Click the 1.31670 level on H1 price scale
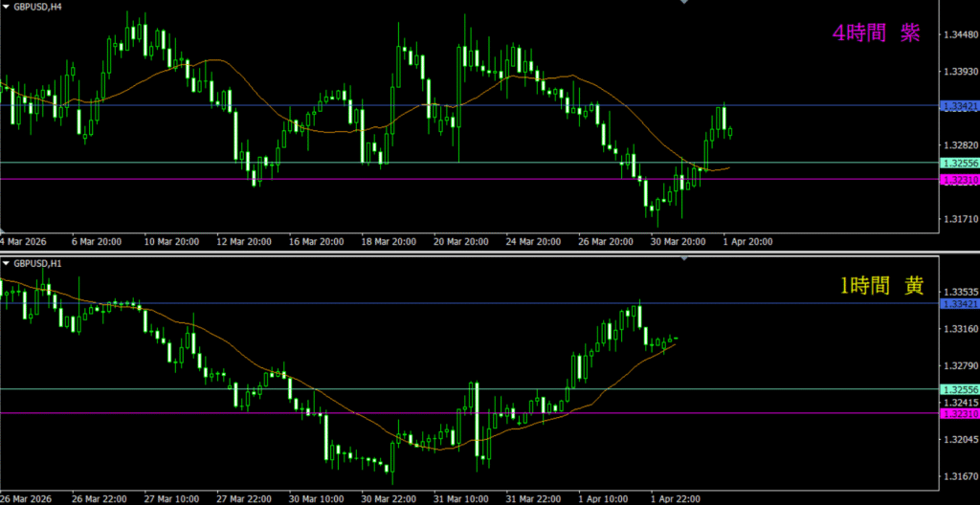Image resolution: width=980 pixels, height=505 pixels. pyautogui.click(x=959, y=476)
